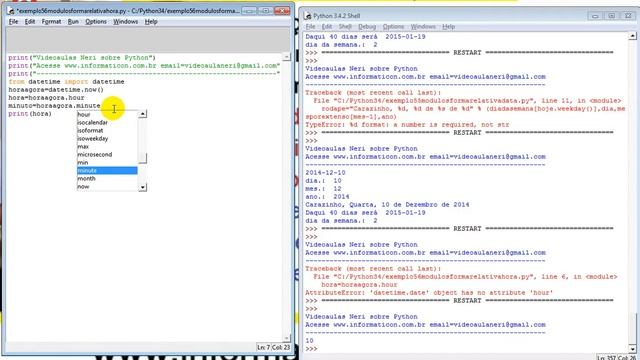The height and width of the screenshot is (360, 640).
Task: Click Python Shell scrollbar thumb
Action: pos(632,329)
